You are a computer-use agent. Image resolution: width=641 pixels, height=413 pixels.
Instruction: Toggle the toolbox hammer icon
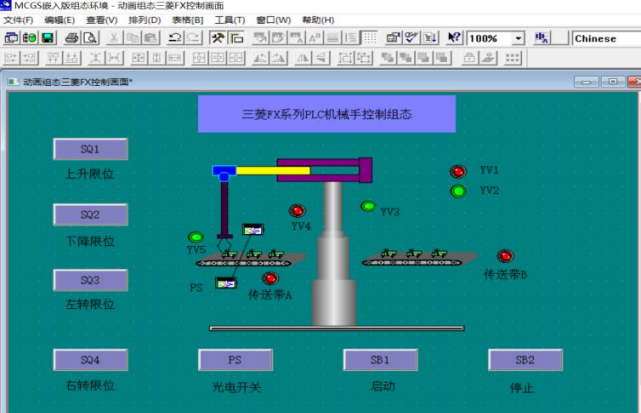coord(217,38)
